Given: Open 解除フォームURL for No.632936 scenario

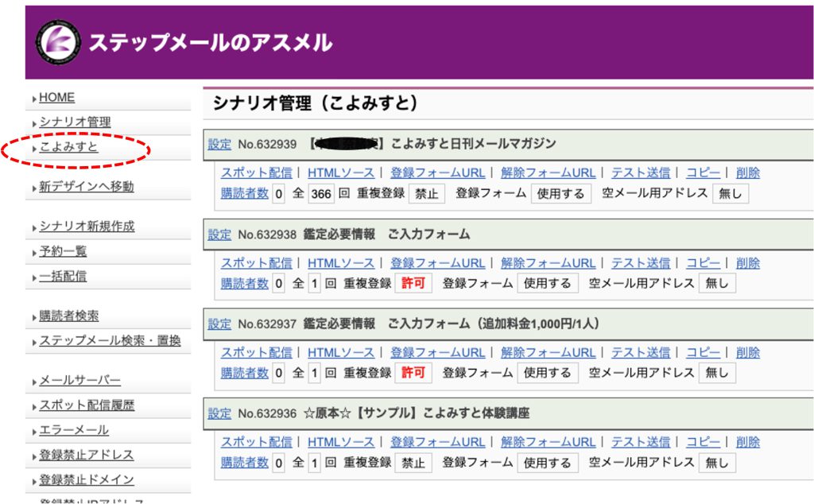Looking at the screenshot, I should tap(548, 442).
